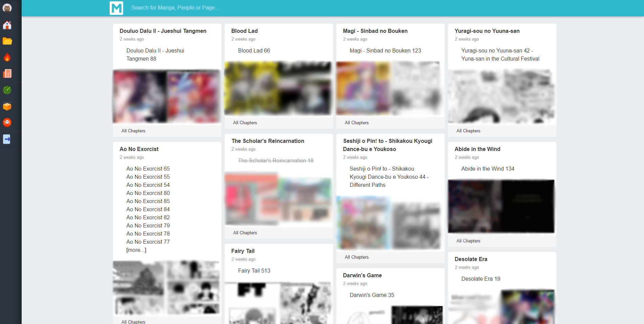644x324 pixels.
Task: Open All Chapters under Magi Sinbad
Action: (357, 123)
